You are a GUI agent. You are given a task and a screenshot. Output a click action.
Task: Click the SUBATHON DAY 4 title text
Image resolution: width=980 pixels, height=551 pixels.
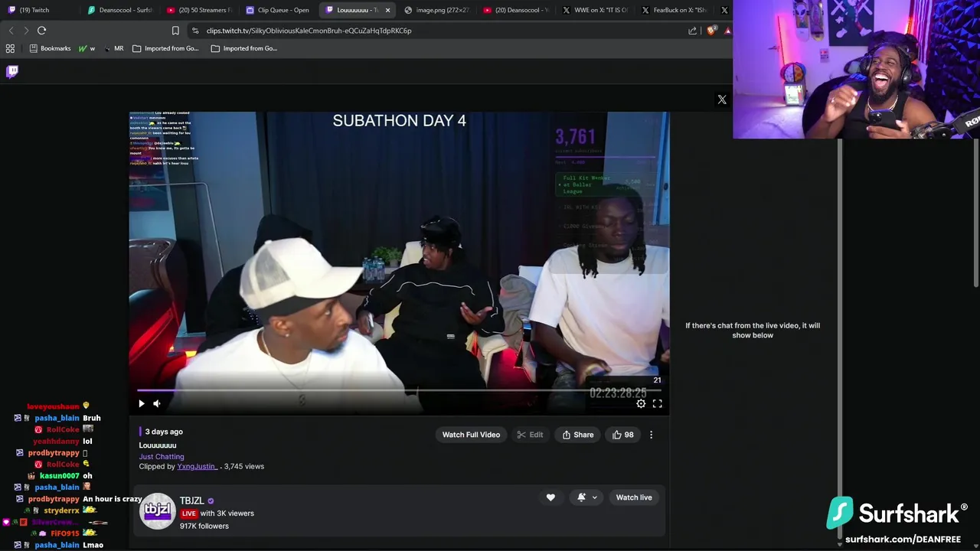(x=399, y=120)
